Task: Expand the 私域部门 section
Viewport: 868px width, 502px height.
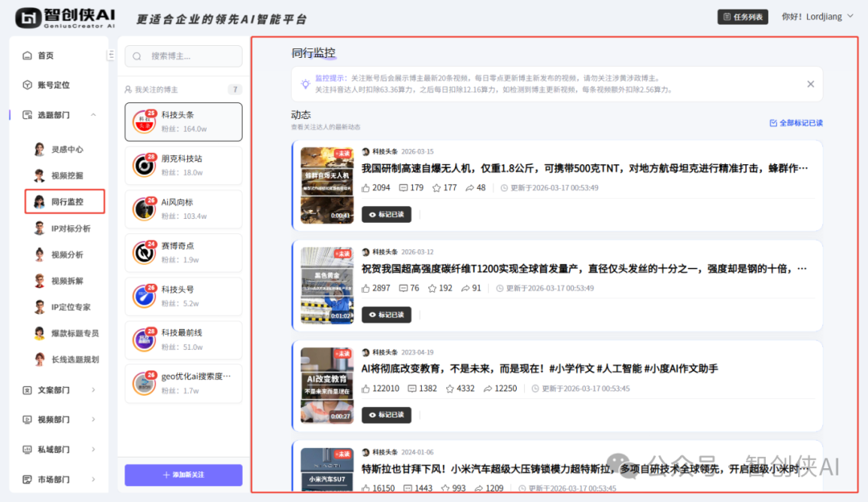Action: click(59, 449)
